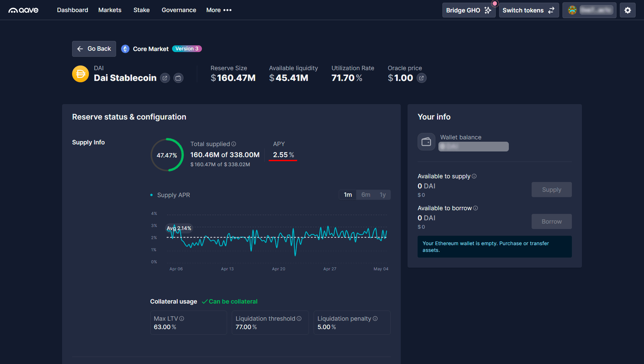Screen dimensions: 644x364
Task: Click the Supply APR legend dot
Action: [152, 195]
